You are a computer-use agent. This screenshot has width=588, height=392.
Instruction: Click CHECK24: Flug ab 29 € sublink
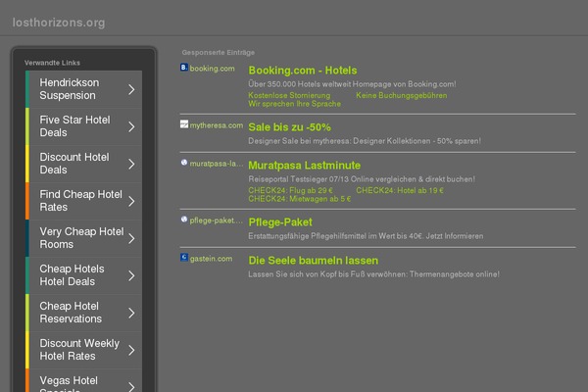290,190
